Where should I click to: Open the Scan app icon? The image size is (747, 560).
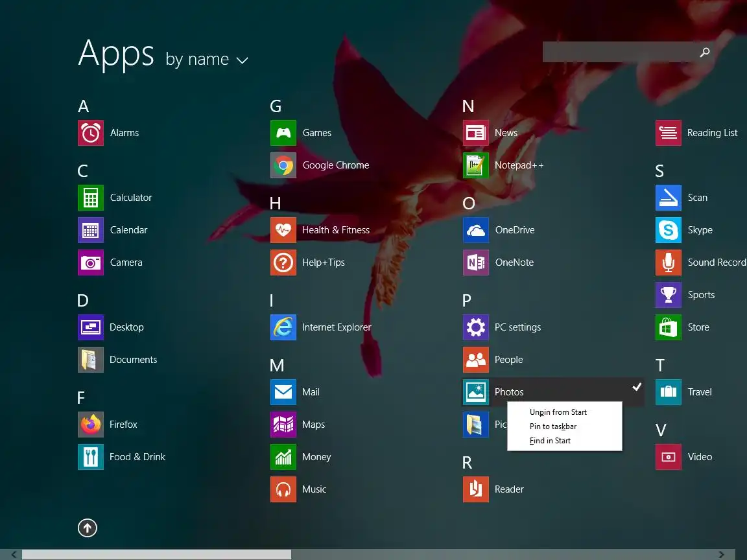[x=668, y=198]
